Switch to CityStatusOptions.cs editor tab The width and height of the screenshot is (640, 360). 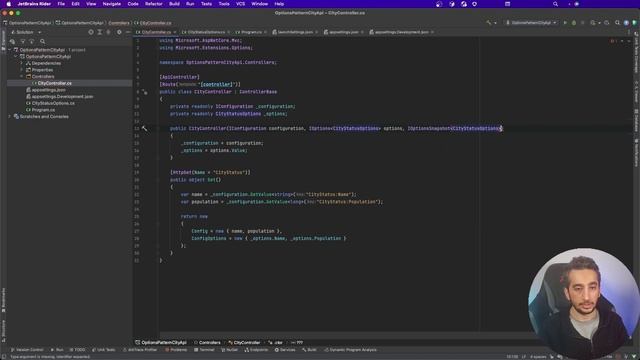point(206,32)
